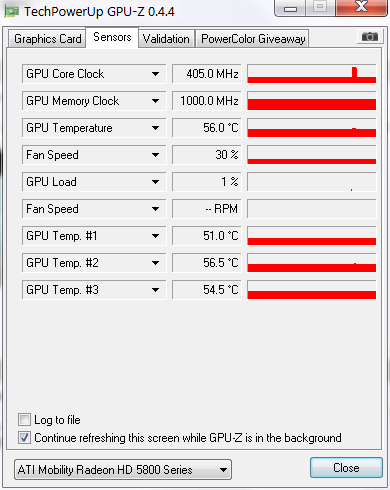Minimize the GPU-Z window

coord(290,8)
